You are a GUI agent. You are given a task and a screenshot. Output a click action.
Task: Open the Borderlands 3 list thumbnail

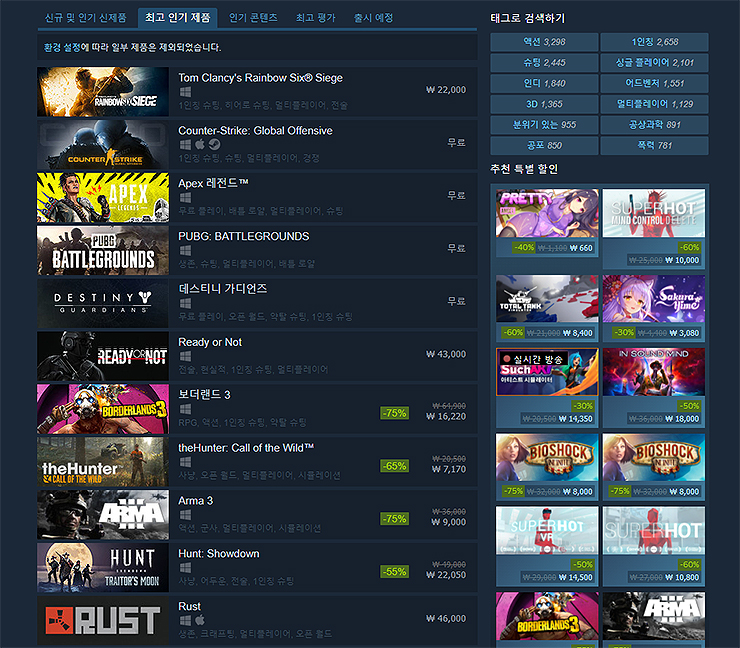[103, 409]
